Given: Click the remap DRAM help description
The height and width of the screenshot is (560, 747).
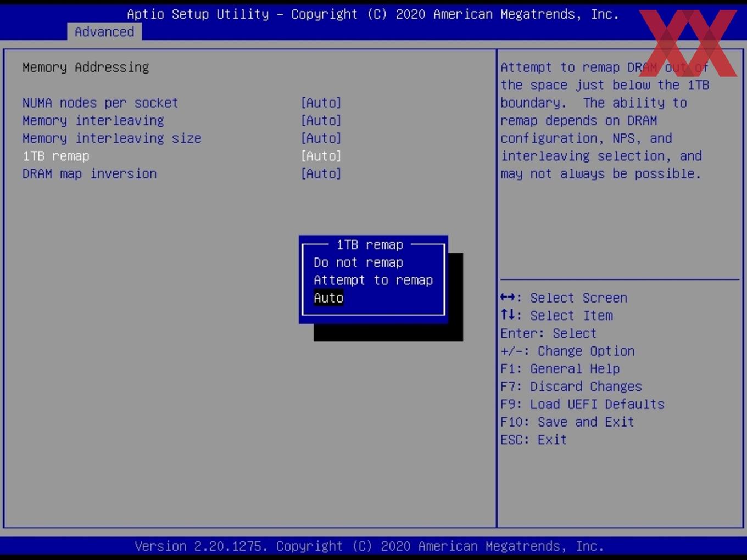Looking at the screenshot, I should [605, 120].
